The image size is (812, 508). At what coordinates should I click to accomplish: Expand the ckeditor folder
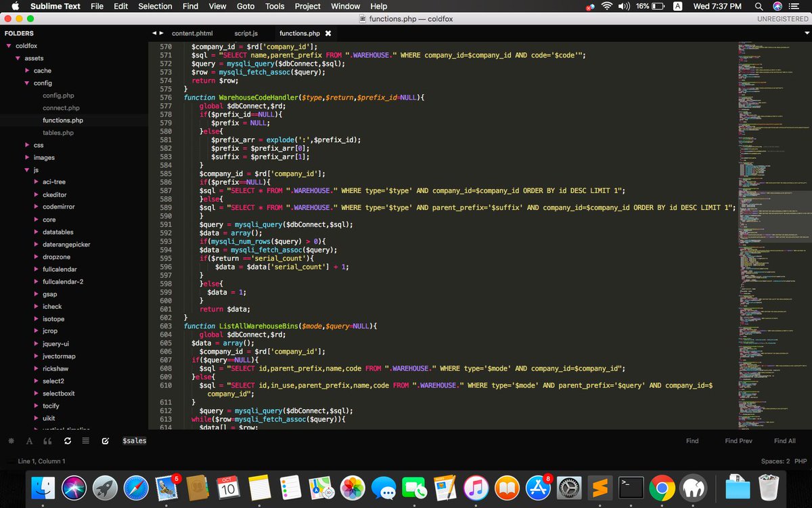(36, 194)
